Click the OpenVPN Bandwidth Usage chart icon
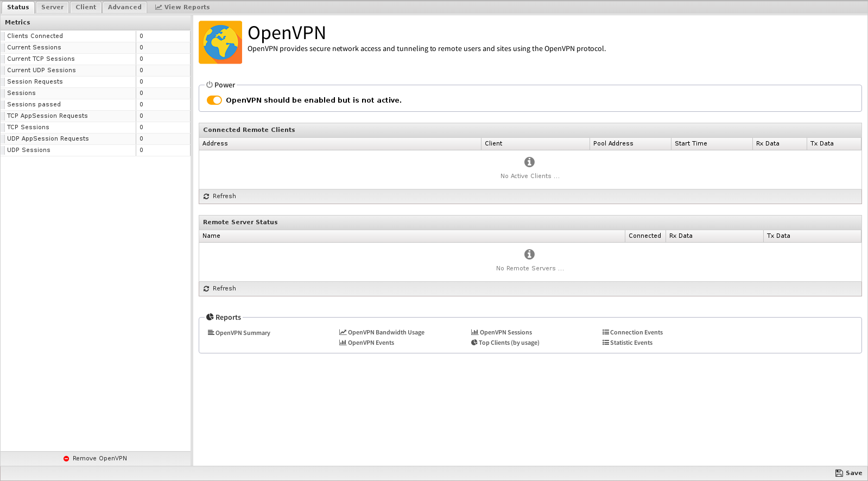The height and width of the screenshot is (481, 868). (x=343, y=332)
